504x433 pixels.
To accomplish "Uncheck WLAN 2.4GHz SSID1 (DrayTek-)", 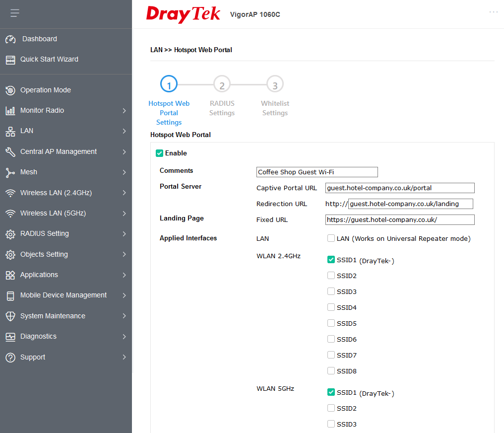I will coord(331,259).
